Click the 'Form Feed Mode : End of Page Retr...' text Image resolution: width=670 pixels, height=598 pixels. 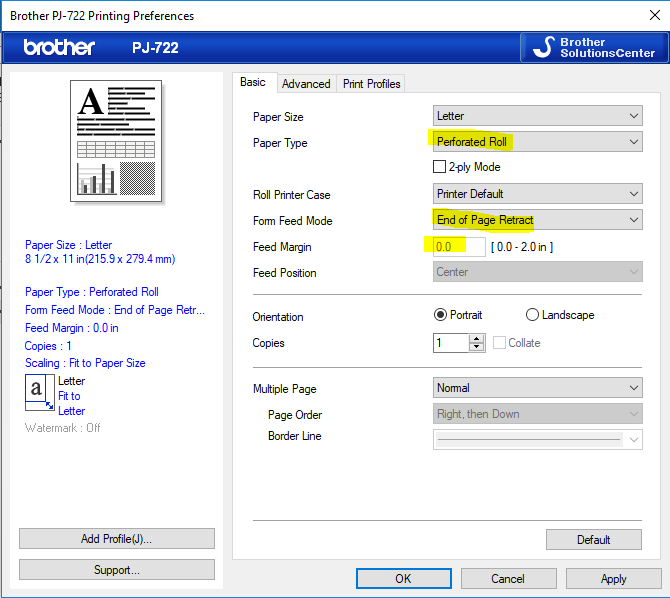pyautogui.click(x=115, y=310)
